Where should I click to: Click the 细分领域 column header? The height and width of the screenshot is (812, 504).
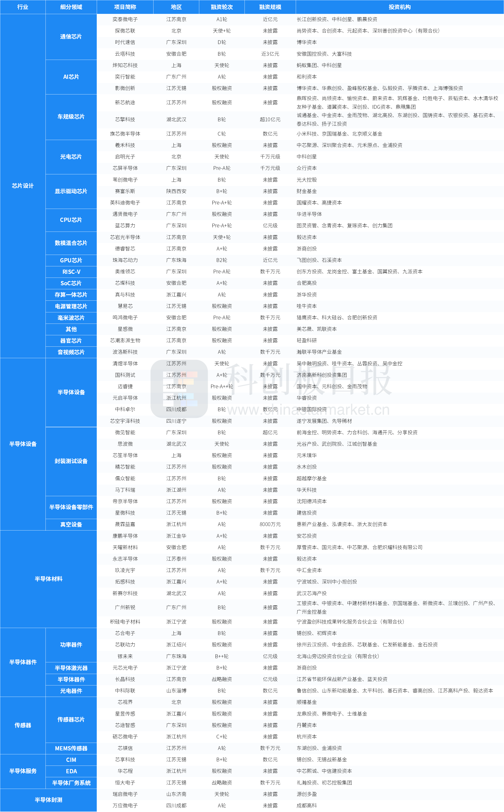71,7
